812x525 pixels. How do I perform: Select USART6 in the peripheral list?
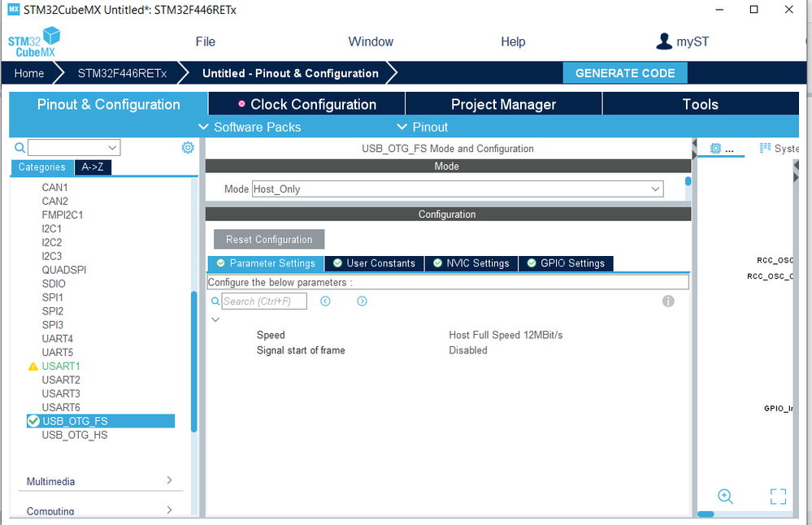(x=61, y=407)
